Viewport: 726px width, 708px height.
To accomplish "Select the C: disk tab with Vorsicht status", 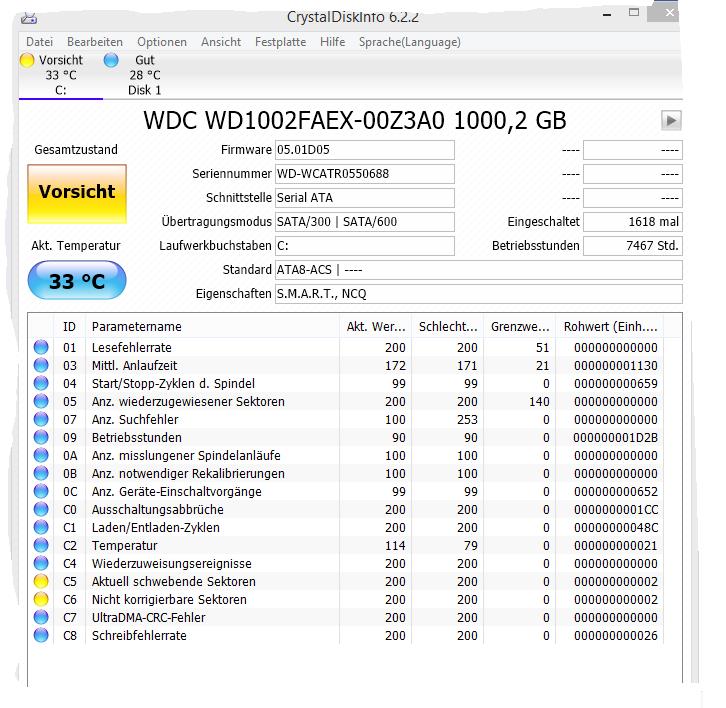I will tap(61, 75).
